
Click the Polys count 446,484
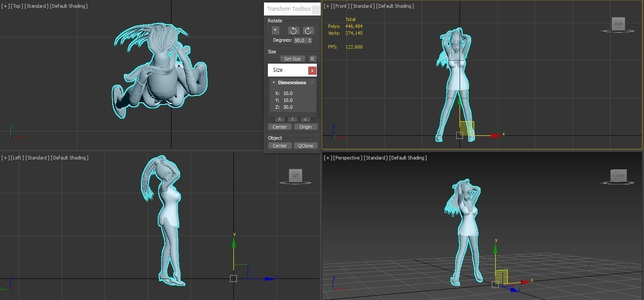tap(354, 26)
